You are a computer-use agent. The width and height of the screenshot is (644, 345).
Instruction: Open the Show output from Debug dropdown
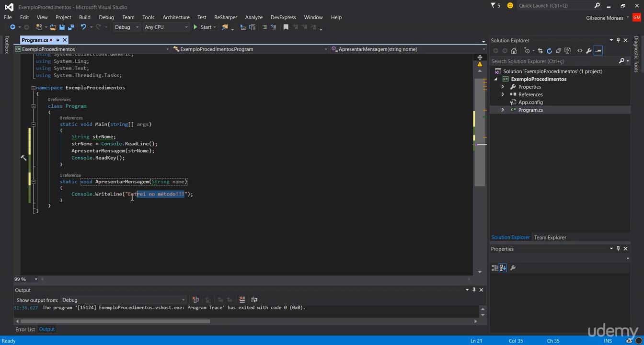tap(123, 300)
